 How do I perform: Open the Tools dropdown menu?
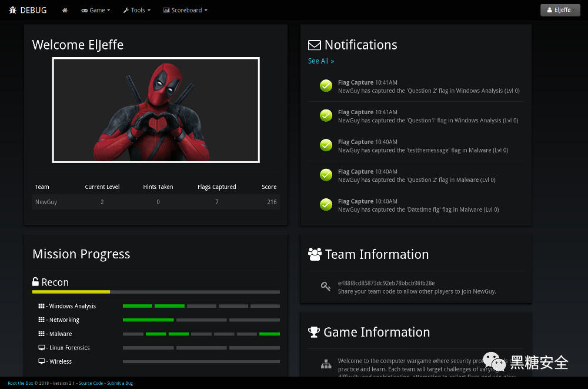click(x=137, y=10)
